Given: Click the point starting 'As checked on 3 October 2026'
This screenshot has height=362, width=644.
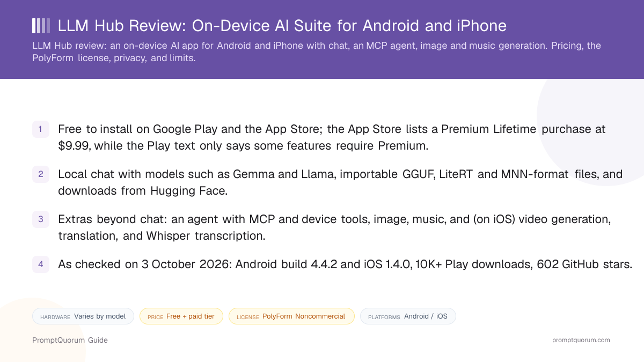Looking at the screenshot, I should (x=345, y=264).
